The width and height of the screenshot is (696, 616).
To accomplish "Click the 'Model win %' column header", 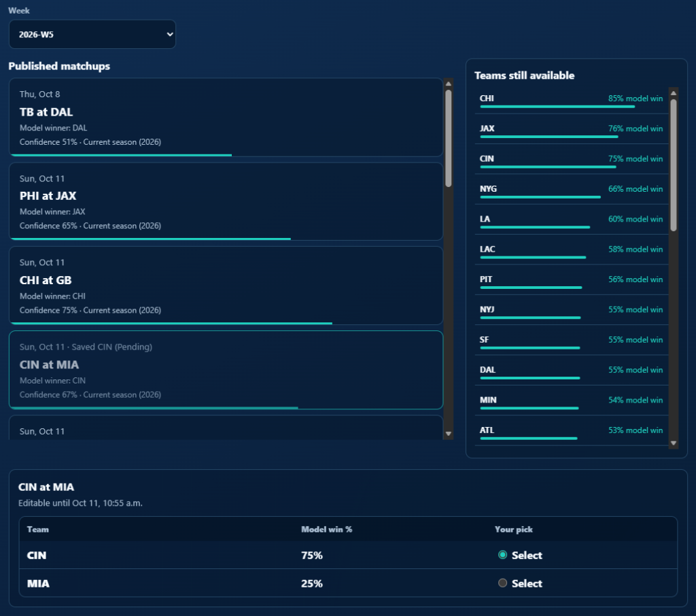I will 326,530.
